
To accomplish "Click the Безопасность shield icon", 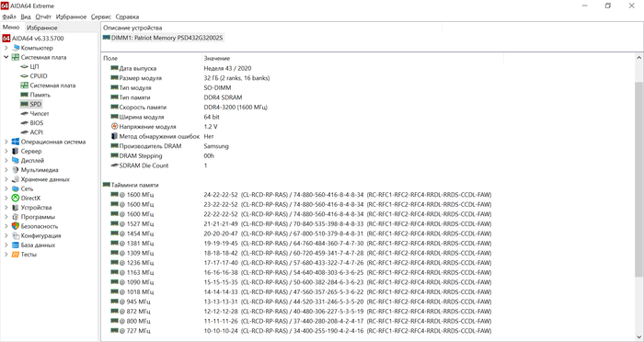I will [x=16, y=226].
